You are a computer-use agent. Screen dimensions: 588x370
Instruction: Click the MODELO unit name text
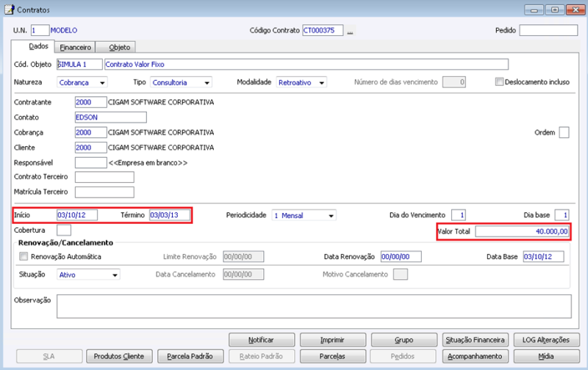pos(64,30)
